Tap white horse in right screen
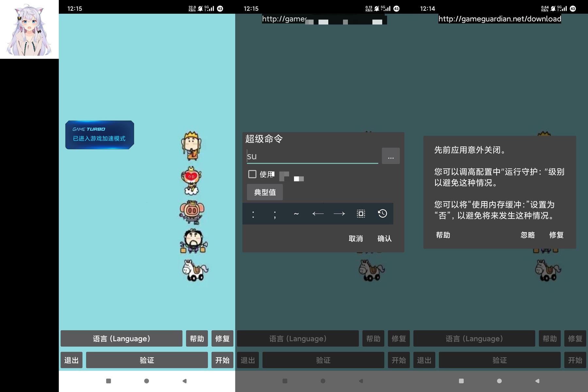This screenshot has width=588, height=392. (x=548, y=270)
